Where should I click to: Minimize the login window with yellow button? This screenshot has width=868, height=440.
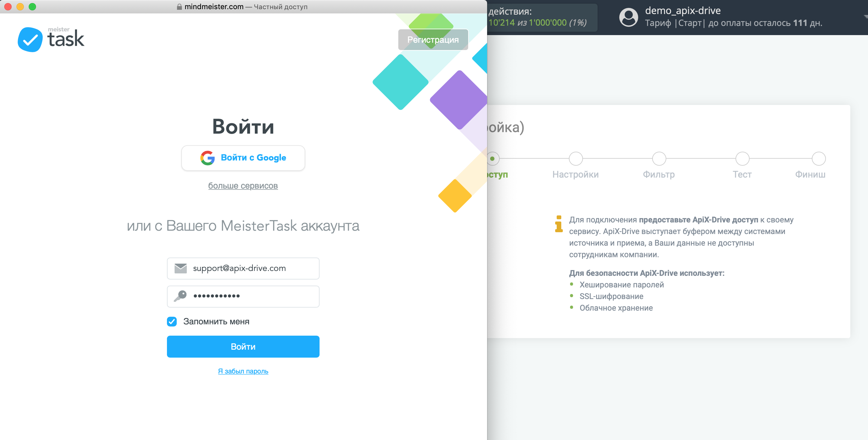pos(20,7)
